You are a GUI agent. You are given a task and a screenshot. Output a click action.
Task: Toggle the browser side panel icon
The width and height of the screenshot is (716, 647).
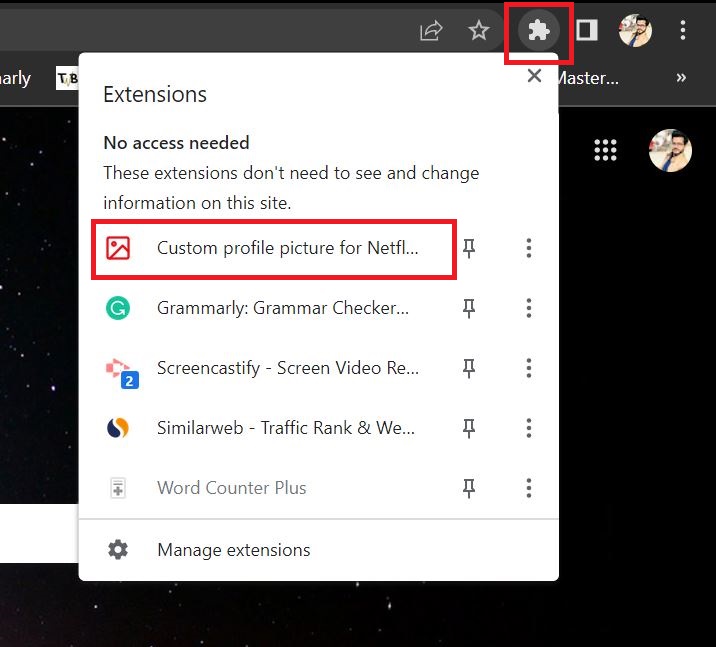pyautogui.click(x=587, y=31)
